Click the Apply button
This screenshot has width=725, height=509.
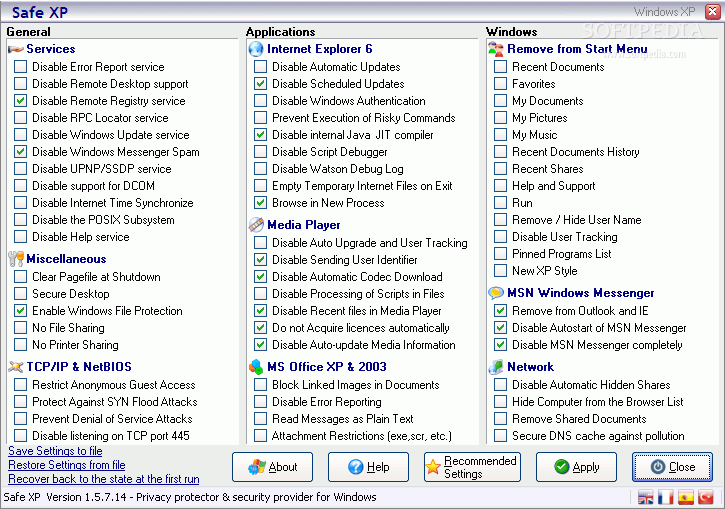[576, 467]
